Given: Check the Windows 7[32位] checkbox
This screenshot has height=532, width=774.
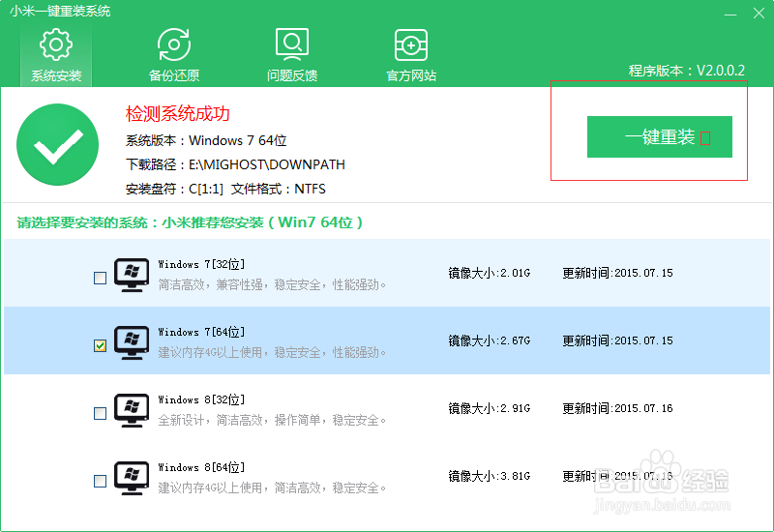Looking at the screenshot, I should pos(100,278).
